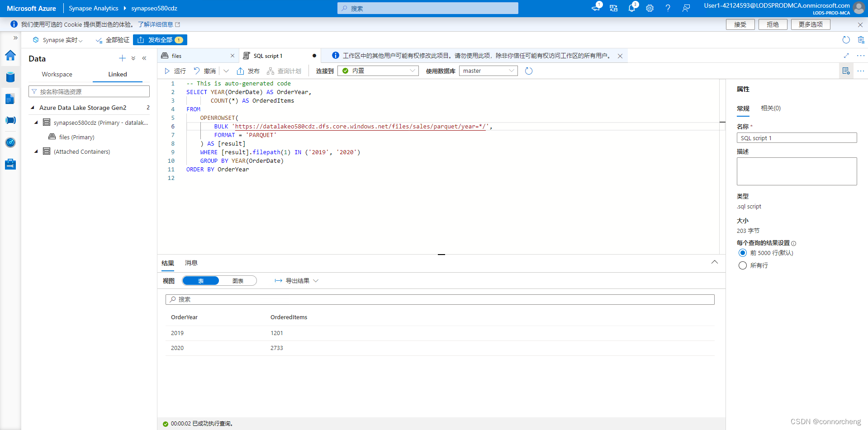Screen dimensions: 868x430
Task: Click the user account avatar
Action: click(x=859, y=8)
